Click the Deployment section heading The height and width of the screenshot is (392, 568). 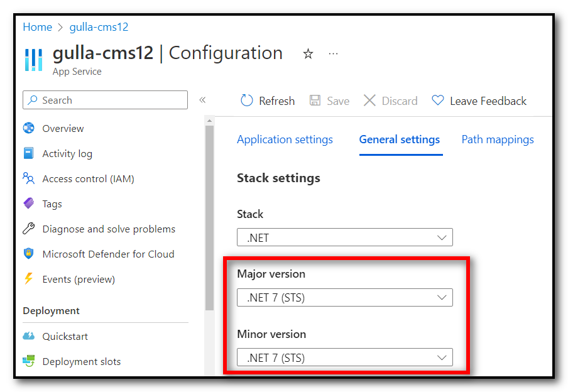(51, 311)
